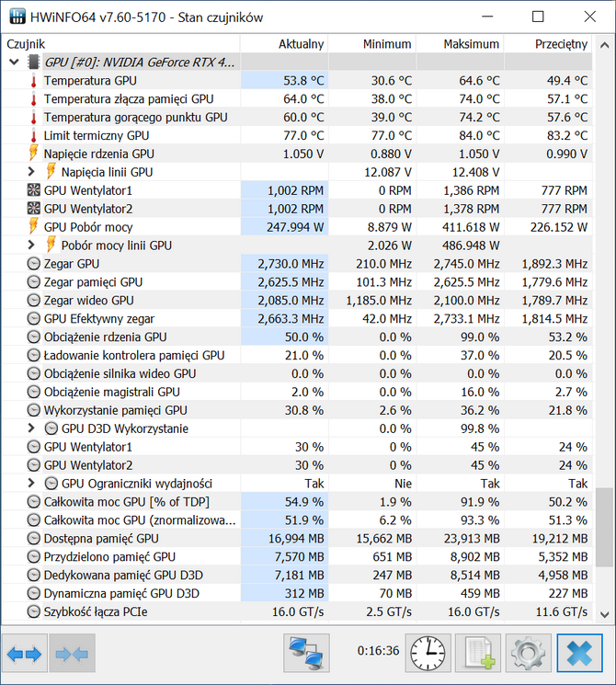The image size is (616, 685).
Task: Select Dedykowana pamięć GPU D3D row
Action: (297, 576)
